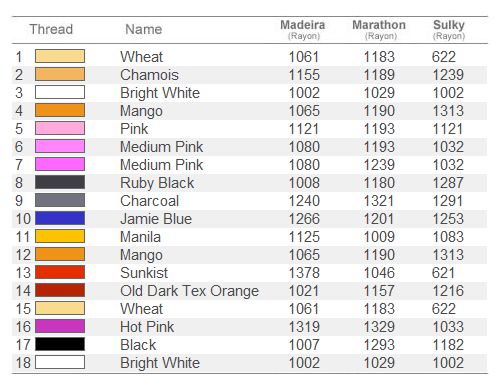
Task: Click Madeira number 1378 for Sunkist
Action: click(304, 273)
